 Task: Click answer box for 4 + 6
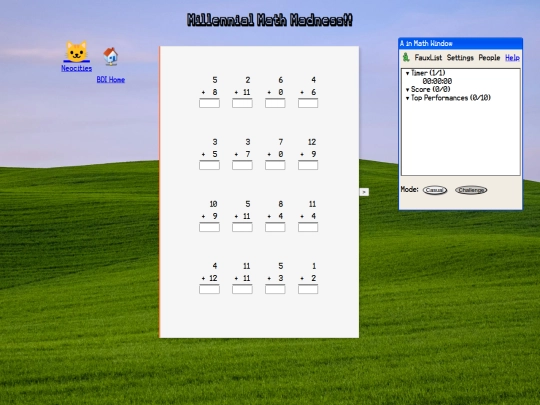[308, 103]
